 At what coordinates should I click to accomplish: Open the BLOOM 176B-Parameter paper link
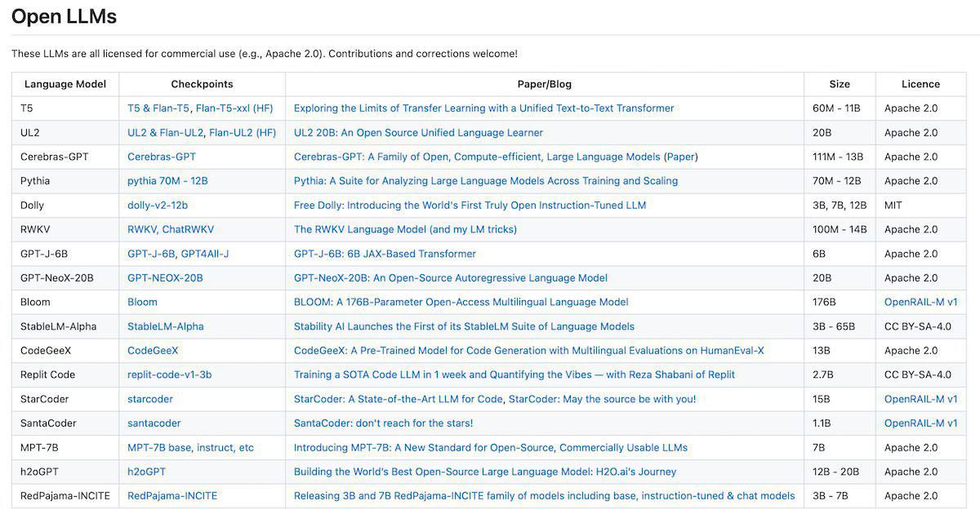[461, 302]
